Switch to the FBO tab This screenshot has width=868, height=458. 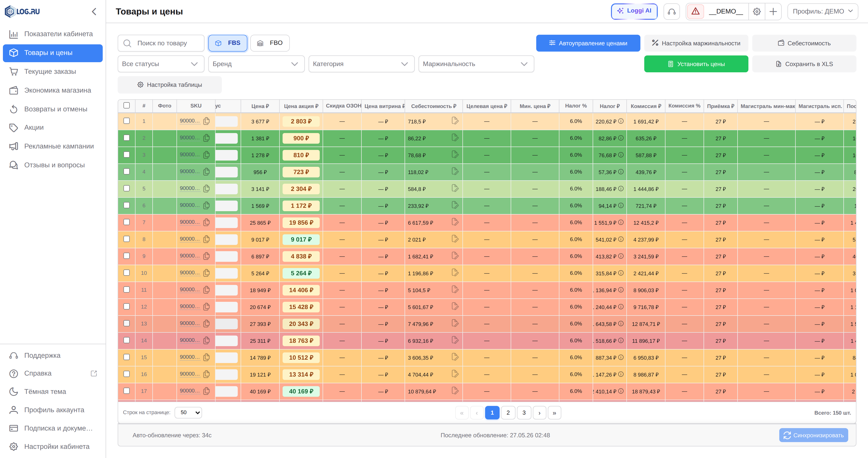point(270,43)
